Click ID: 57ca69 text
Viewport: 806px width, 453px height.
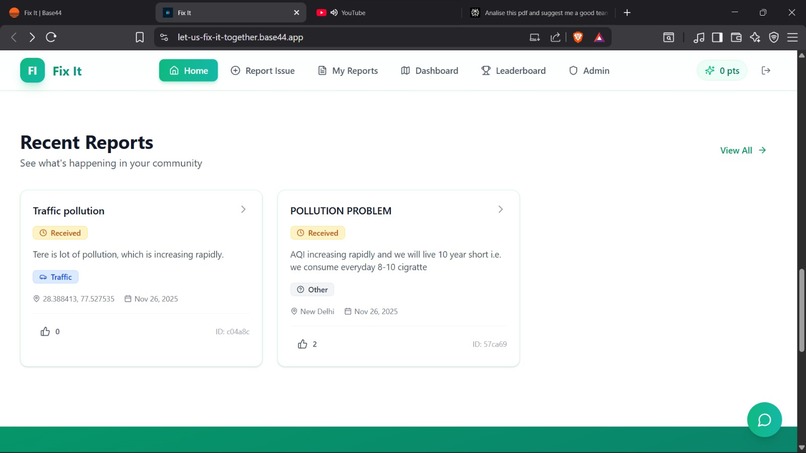pyautogui.click(x=489, y=344)
